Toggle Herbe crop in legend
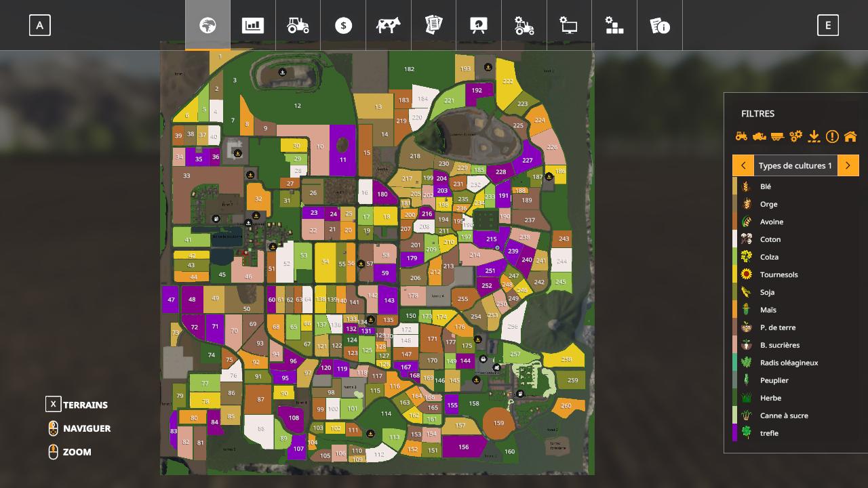This screenshot has height=488, width=868. point(795,398)
